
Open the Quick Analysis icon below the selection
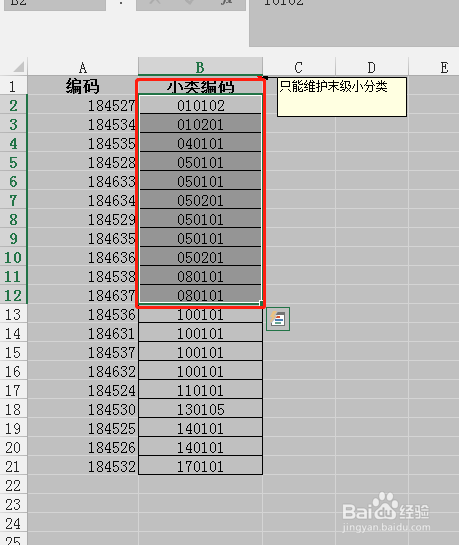pyautogui.click(x=278, y=319)
